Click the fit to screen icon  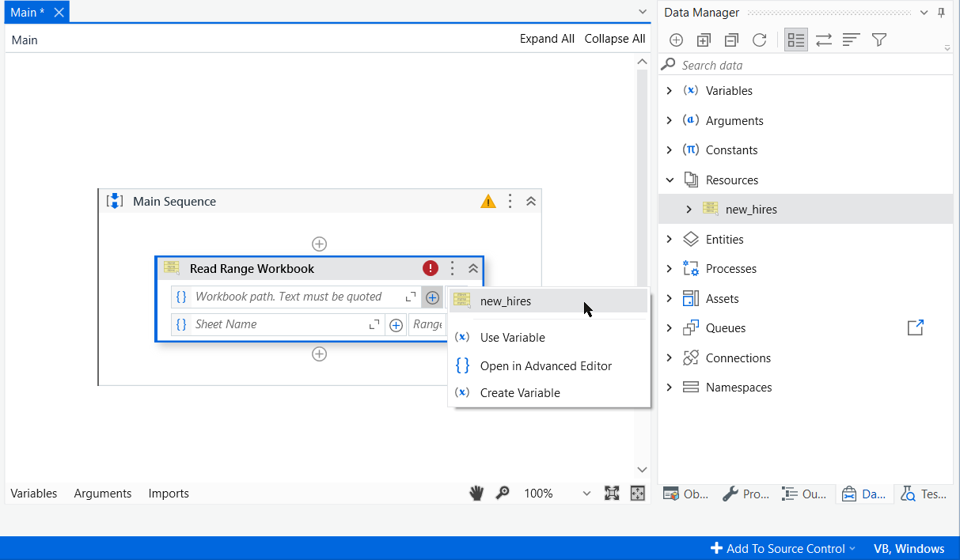tap(612, 493)
